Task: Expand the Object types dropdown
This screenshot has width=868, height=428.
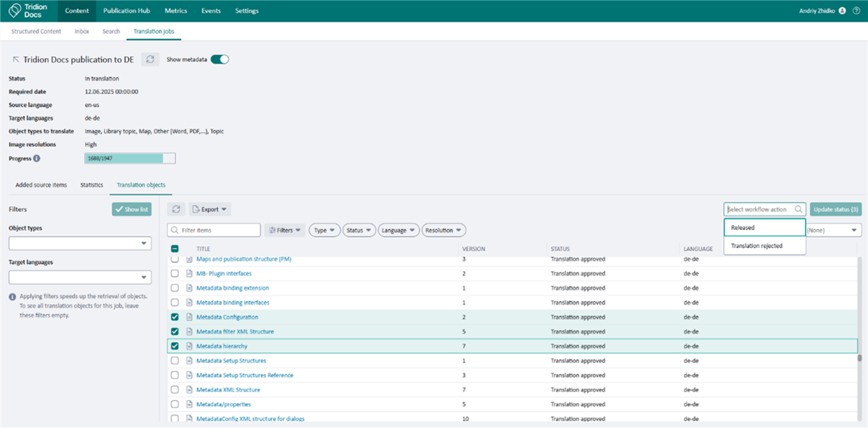Action: [80, 243]
